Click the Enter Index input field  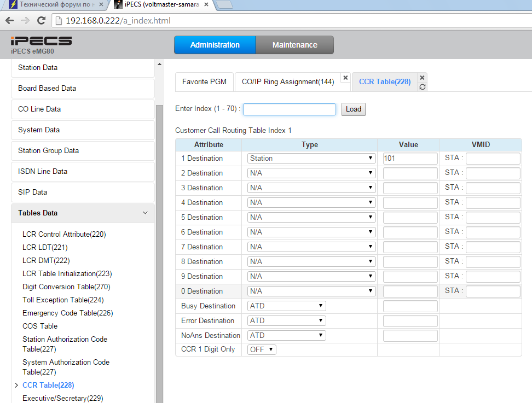tap(289, 109)
